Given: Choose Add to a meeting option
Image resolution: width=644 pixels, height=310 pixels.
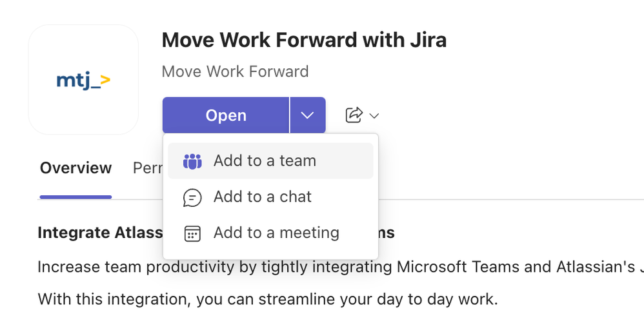Looking at the screenshot, I should pyautogui.click(x=270, y=233).
